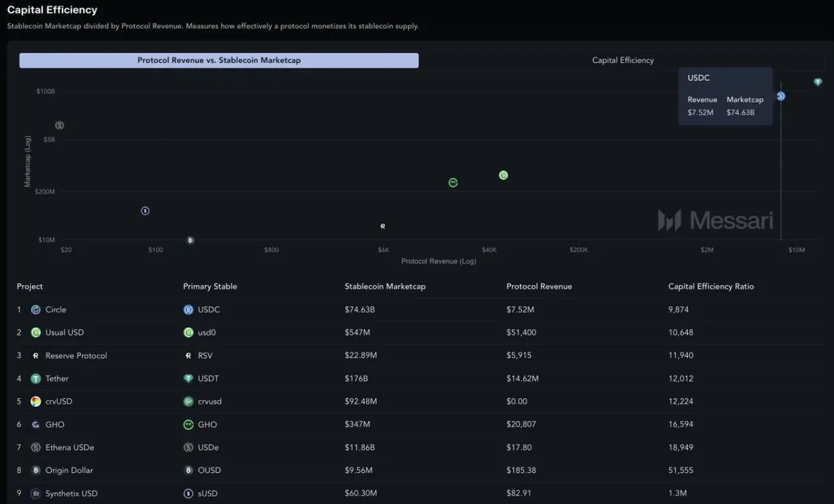Click the $14.62M protocol revenue value
The height and width of the screenshot is (504, 834).
(523, 379)
